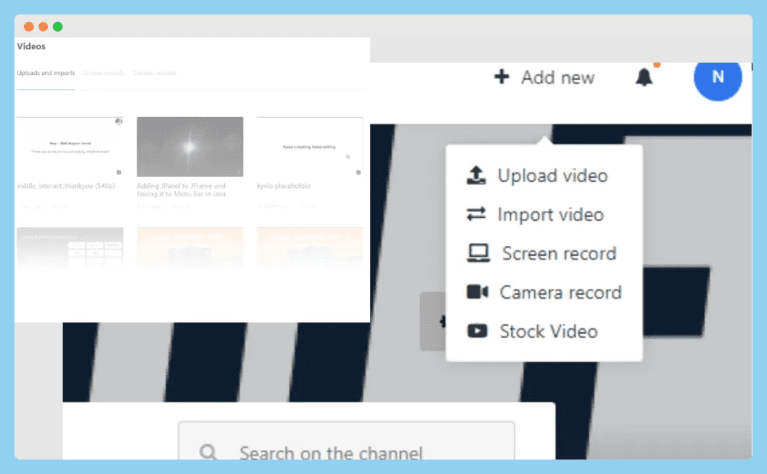
Task: Click the Camera record camcorder icon
Action: coord(477,292)
